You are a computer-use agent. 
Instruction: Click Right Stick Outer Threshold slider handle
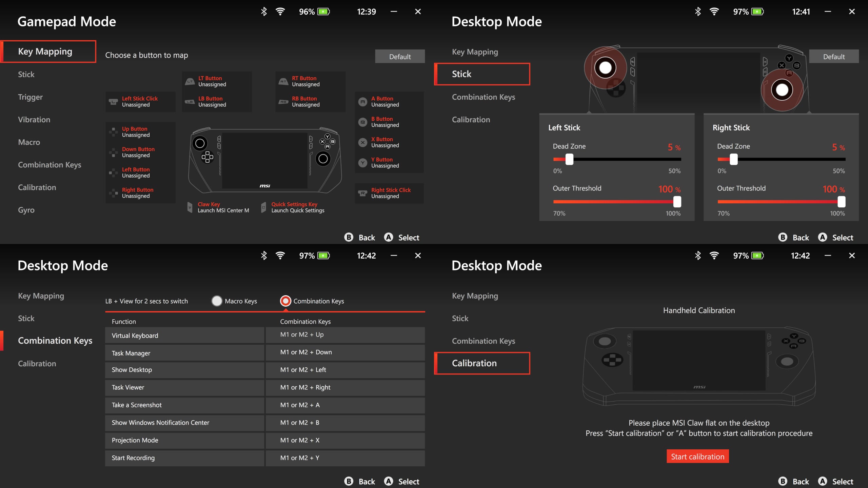pos(841,202)
